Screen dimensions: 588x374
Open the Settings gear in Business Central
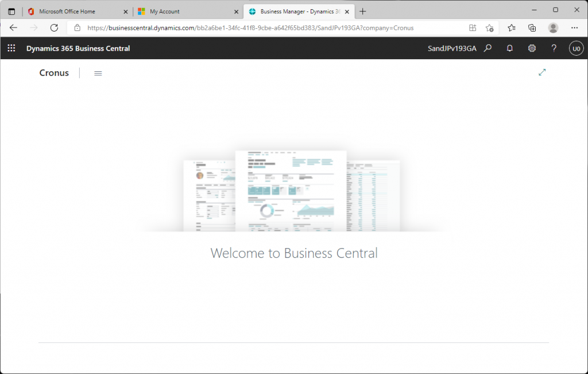click(532, 48)
